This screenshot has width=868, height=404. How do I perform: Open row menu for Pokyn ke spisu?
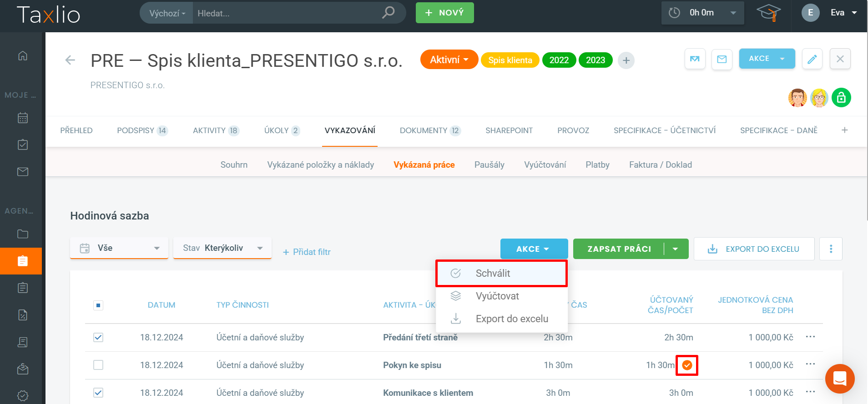pos(810,364)
